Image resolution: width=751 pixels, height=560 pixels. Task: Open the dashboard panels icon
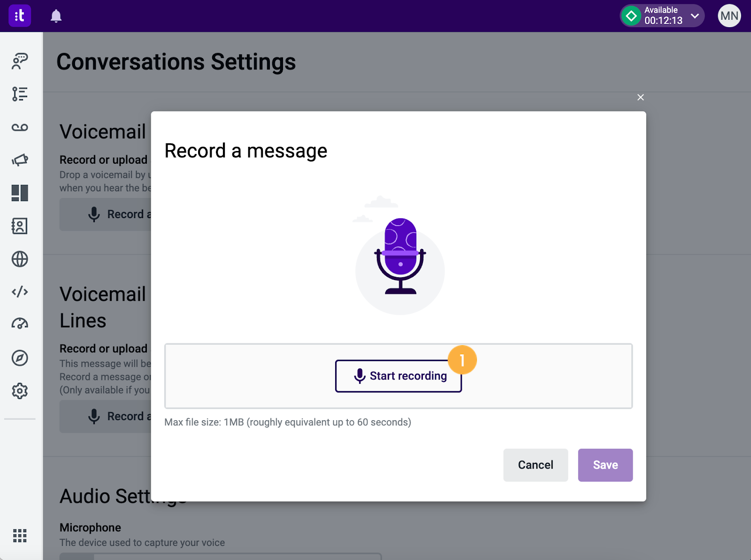pos(20,193)
